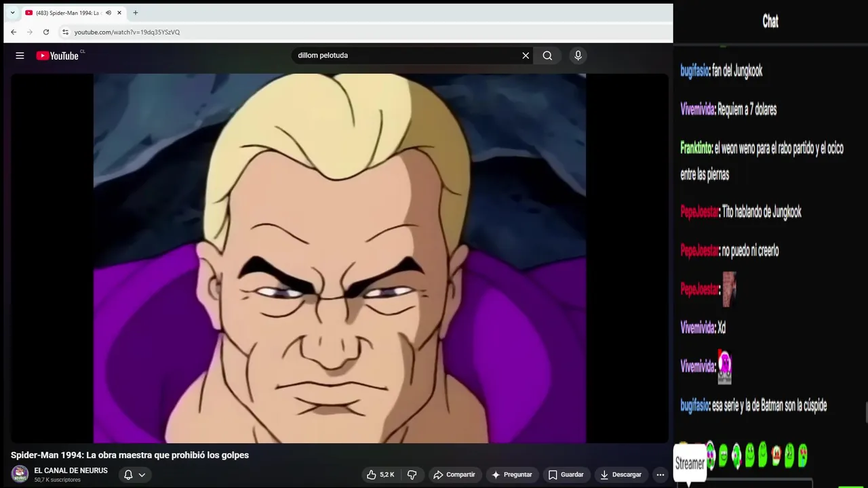Run search with magnifying glass button
The width and height of the screenshot is (868, 488).
(547, 56)
